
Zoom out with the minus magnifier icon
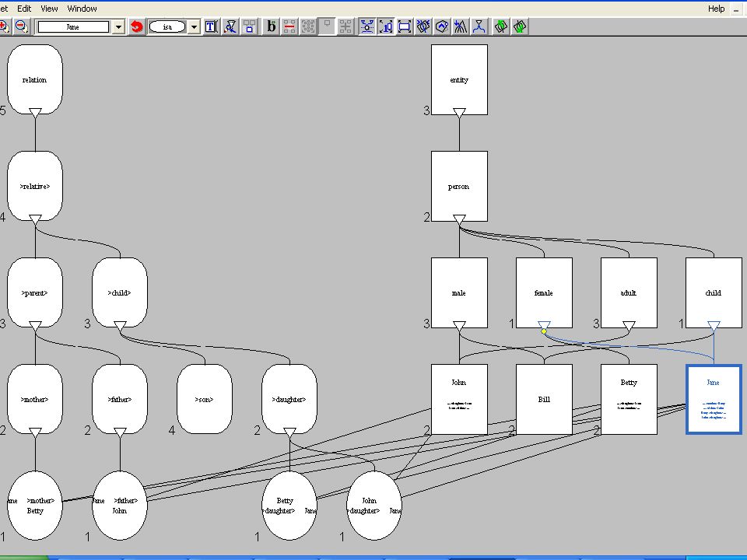coord(22,26)
